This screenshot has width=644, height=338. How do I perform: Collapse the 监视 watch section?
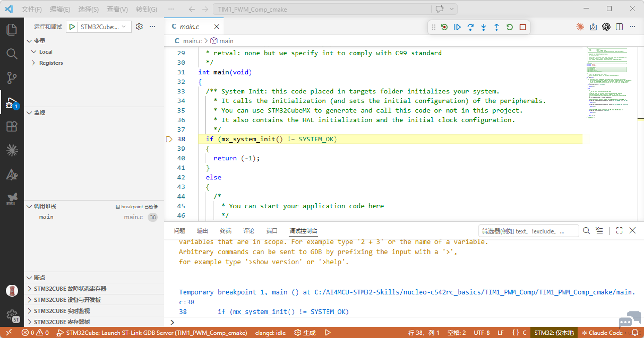point(29,113)
